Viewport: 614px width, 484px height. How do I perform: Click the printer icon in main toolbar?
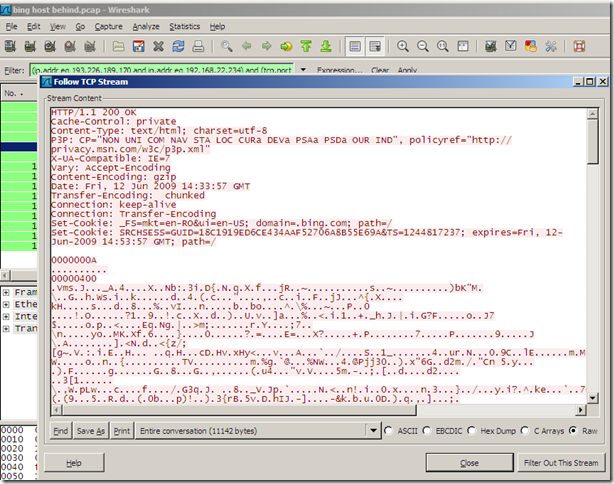pyautogui.click(x=199, y=46)
